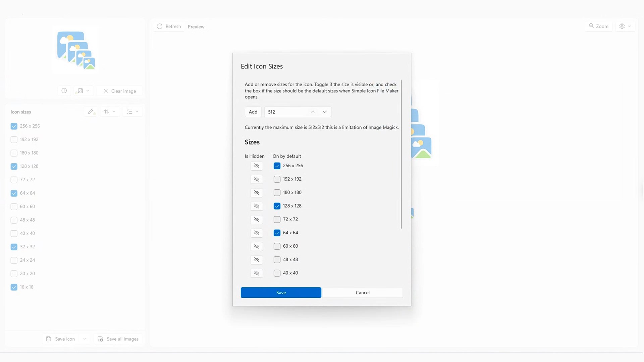Toggle hidden for 40 x 40 size

pos(257,273)
